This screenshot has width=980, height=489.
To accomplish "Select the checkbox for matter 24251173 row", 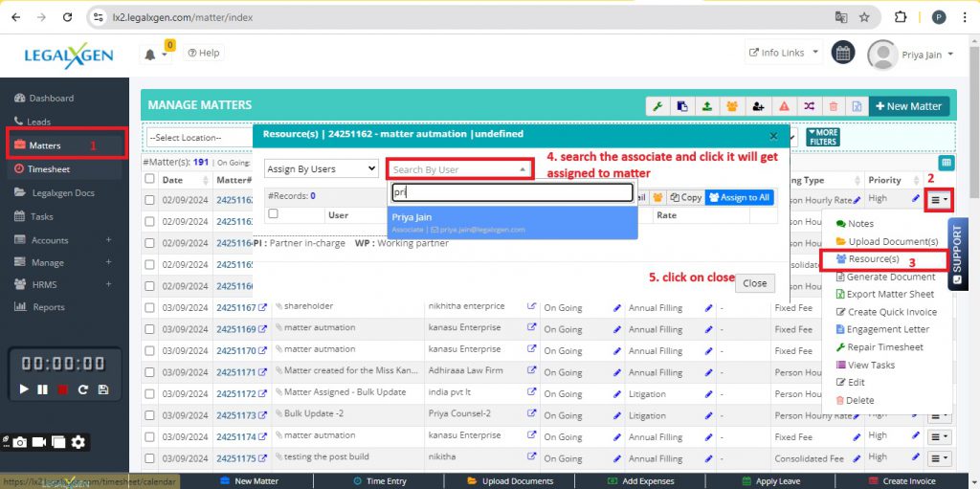I will [x=149, y=415].
